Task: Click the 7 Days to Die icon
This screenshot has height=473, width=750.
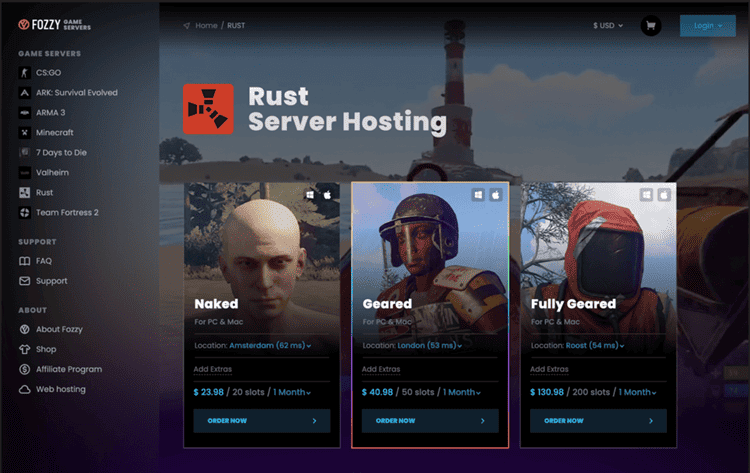Action: point(24,153)
